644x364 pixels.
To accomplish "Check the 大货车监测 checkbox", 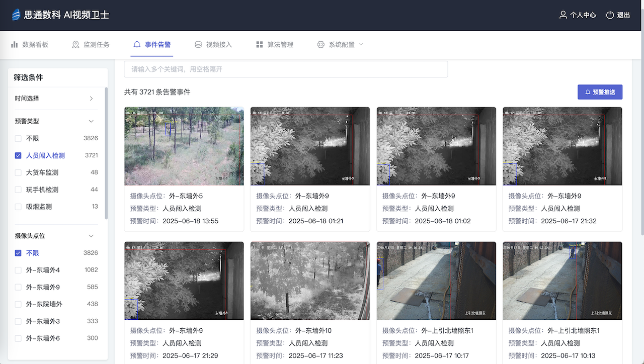I will [x=18, y=172].
